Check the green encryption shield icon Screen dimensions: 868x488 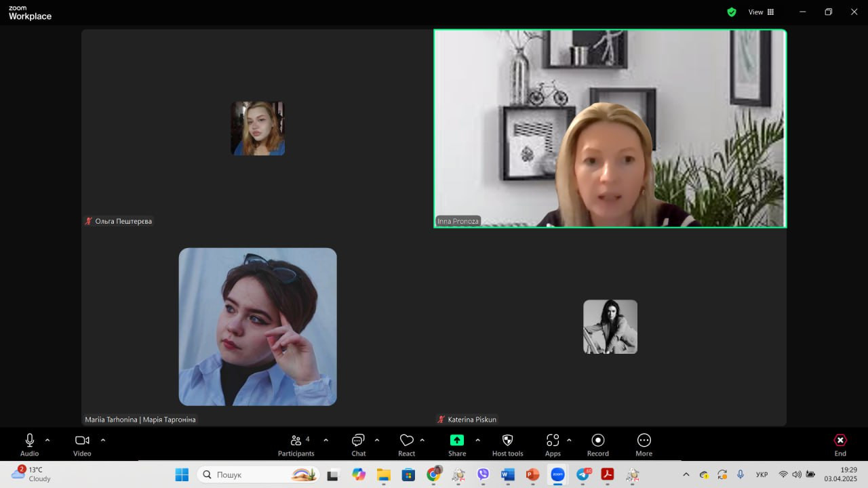(732, 12)
